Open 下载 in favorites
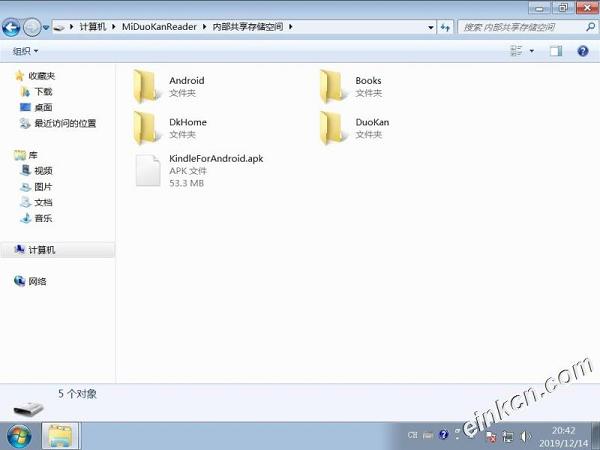Viewport: 600px width, 450px height. [x=43, y=91]
